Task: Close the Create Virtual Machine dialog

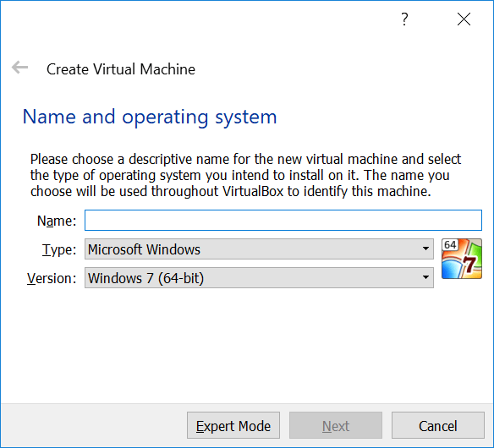Action: point(464,19)
